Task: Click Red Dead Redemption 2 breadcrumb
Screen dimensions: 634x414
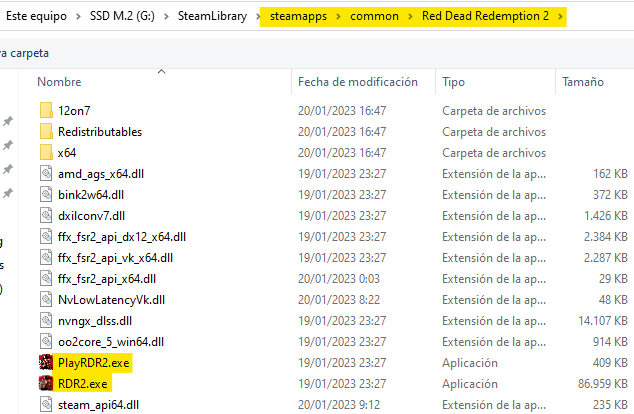Action: click(485, 16)
